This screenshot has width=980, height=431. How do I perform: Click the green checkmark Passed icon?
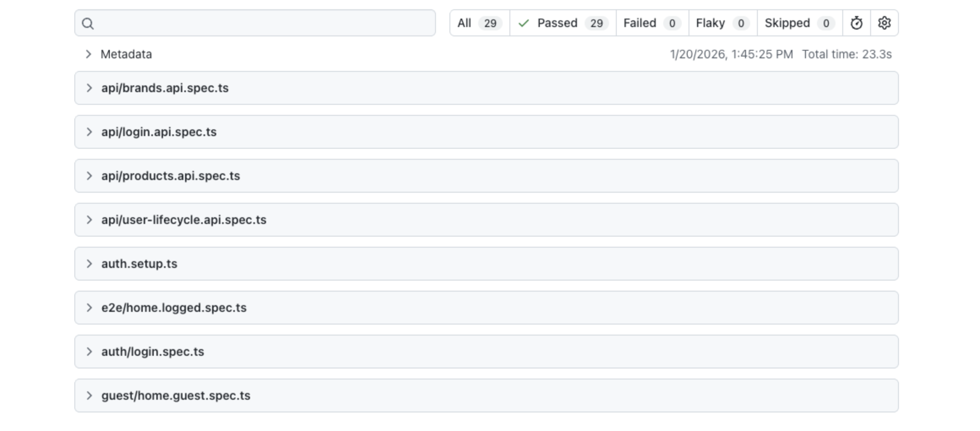pos(523,23)
